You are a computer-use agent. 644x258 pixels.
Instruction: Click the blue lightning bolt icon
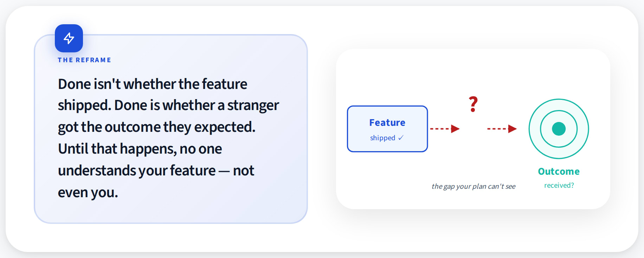[69, 38]
